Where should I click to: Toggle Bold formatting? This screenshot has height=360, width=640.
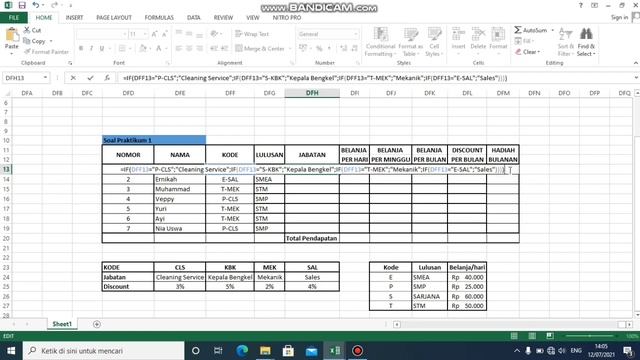click(x=81, y=48)
